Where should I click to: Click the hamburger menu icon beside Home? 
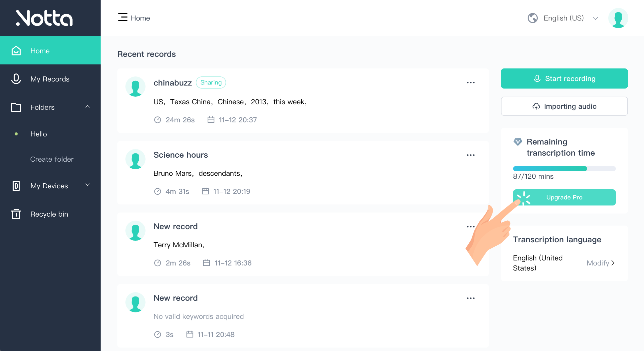click(x=123, y=17)
